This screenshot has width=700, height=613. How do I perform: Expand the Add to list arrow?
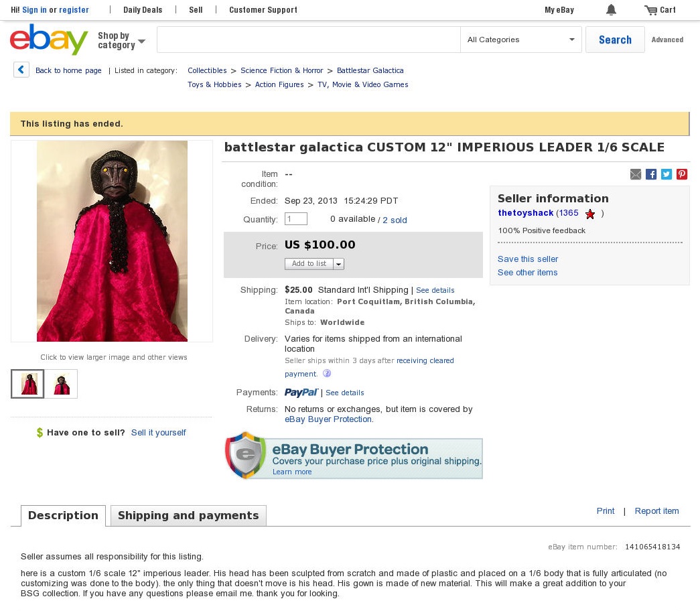click(x=339, y=264)
